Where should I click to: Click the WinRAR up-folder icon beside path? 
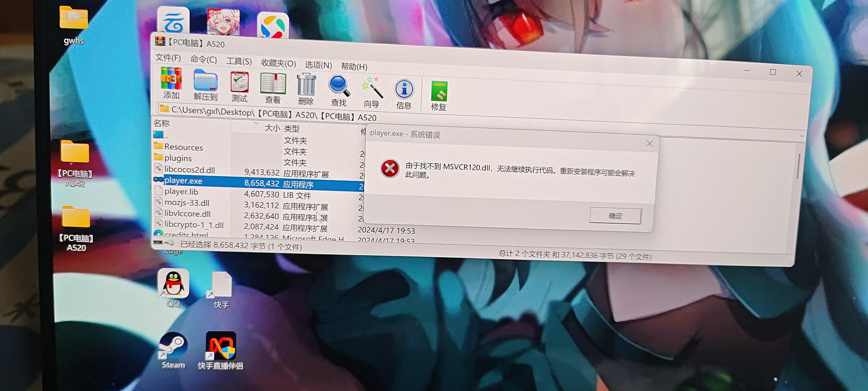click(x=164, y=109)
